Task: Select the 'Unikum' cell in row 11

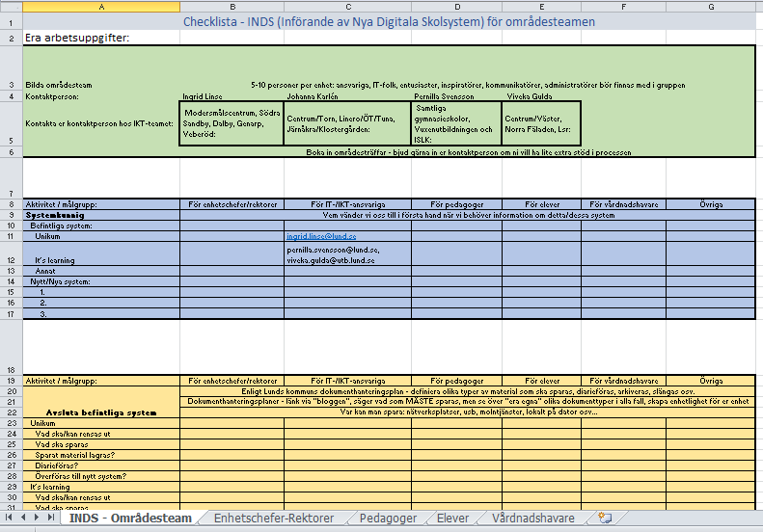Action: tap(101, 236)
